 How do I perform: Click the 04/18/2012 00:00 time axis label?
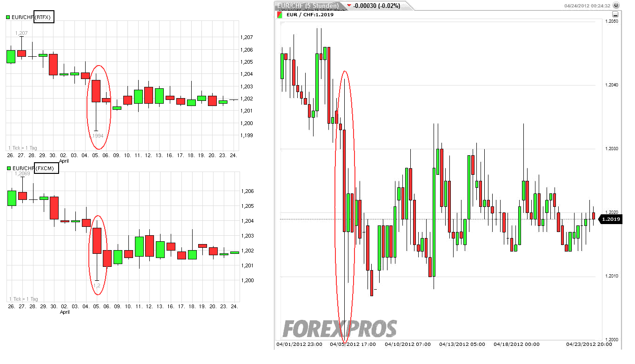(x=516, y=344)
